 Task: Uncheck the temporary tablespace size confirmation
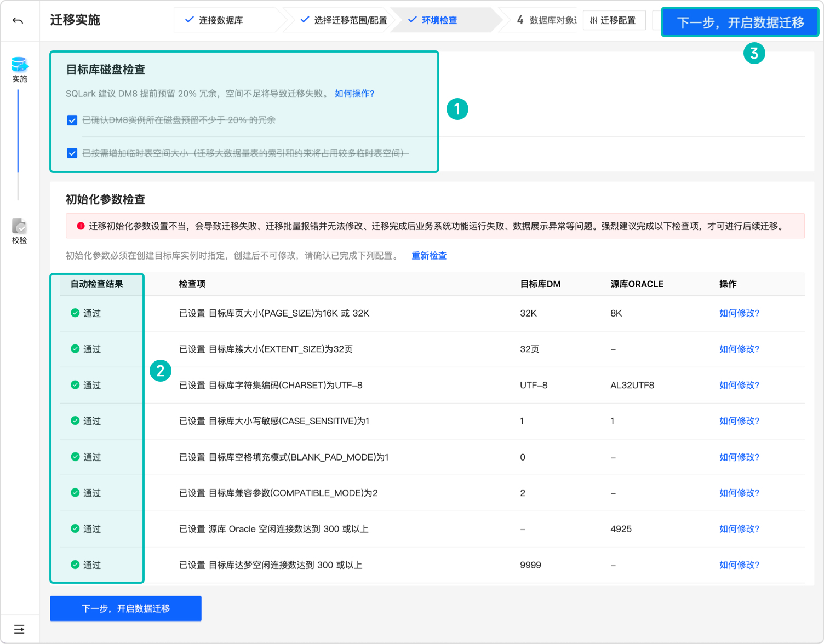(72, 153)
